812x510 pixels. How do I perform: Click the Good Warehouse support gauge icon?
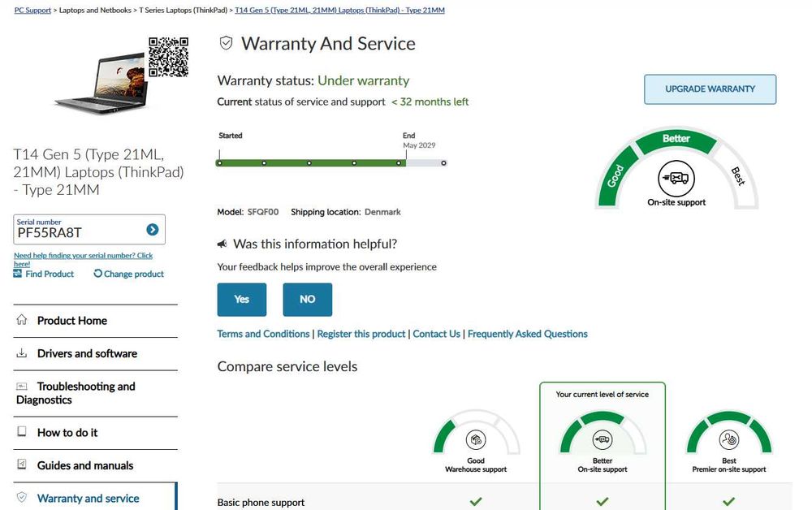pos(476,439)
